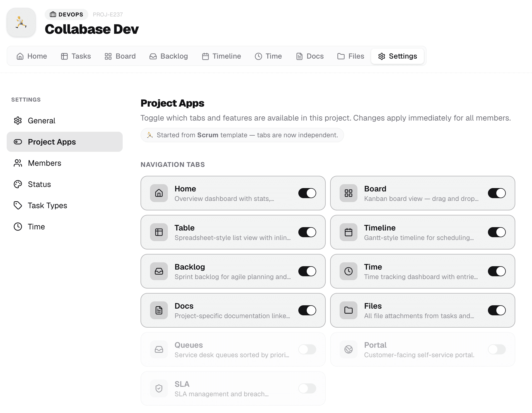Screen dimensions: 532x413
Task: Click the palette icon beside Status
Action: tap(18, 184)
